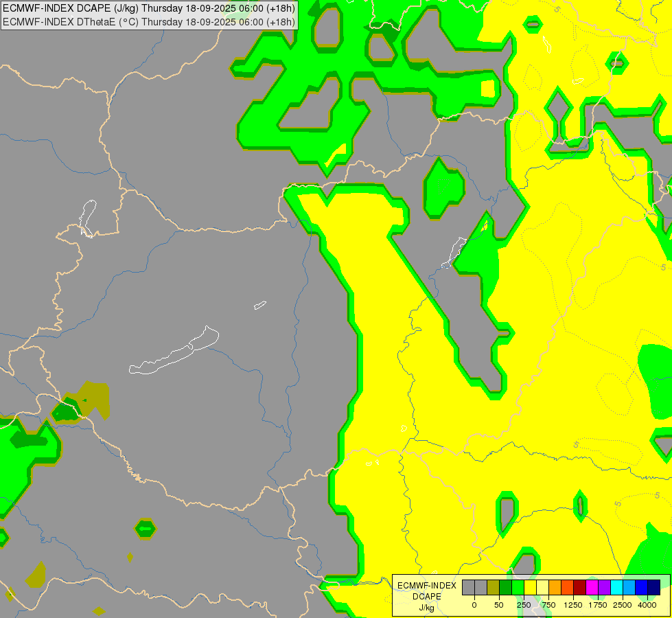Click the olive swatch in the DCAPE legend
The width and height of the screenshot is (672, 618).
click(x=494, y=587)
